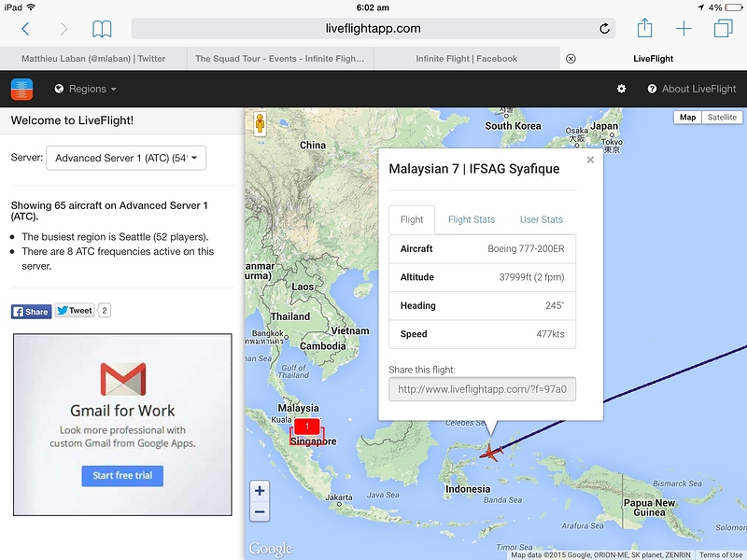This screenshot has height=560, width=747.
Task: Click the Google logo on map
Action: click(x=271, y=549)
